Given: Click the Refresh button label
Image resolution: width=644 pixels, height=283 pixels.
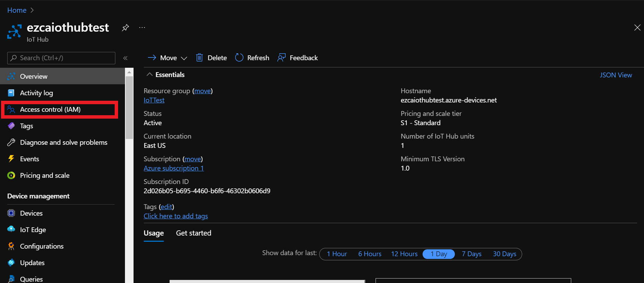Looking at the screenshot, I should pos(258,58).
